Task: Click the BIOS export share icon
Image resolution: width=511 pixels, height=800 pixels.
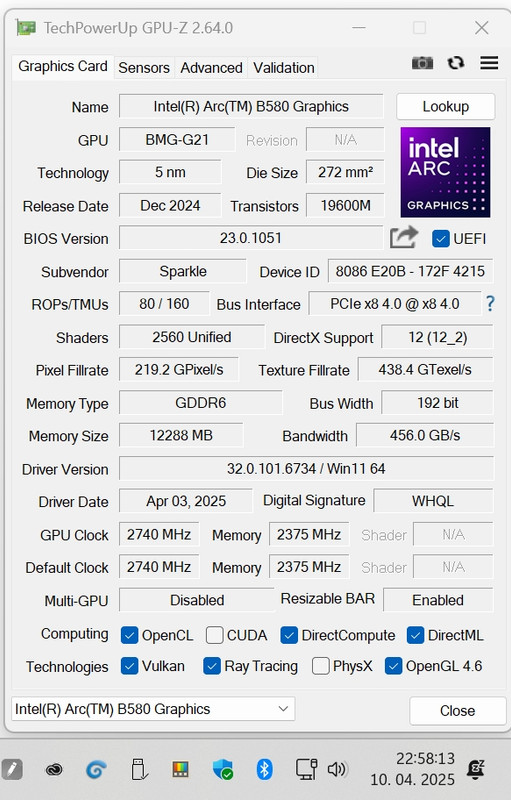Action: 403,238
